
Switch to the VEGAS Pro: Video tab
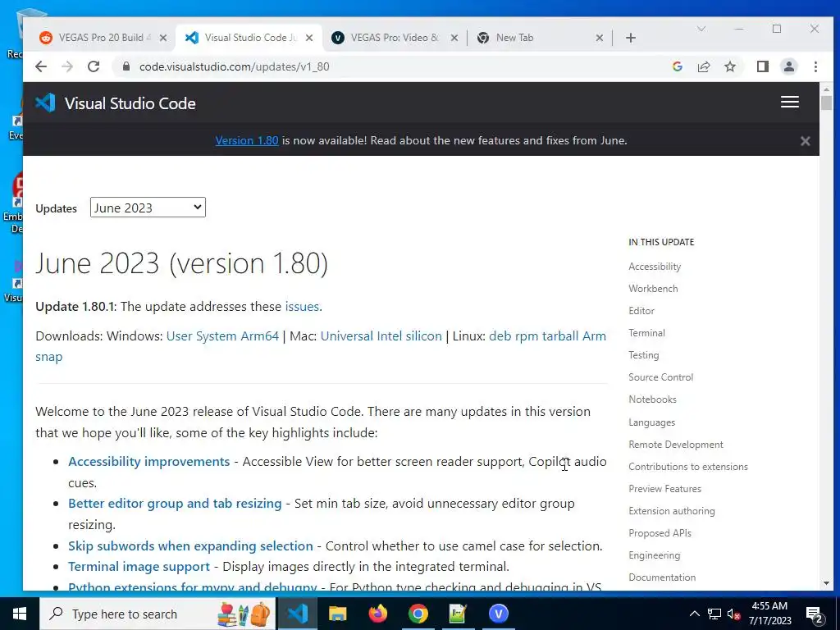tap(393, 38)
